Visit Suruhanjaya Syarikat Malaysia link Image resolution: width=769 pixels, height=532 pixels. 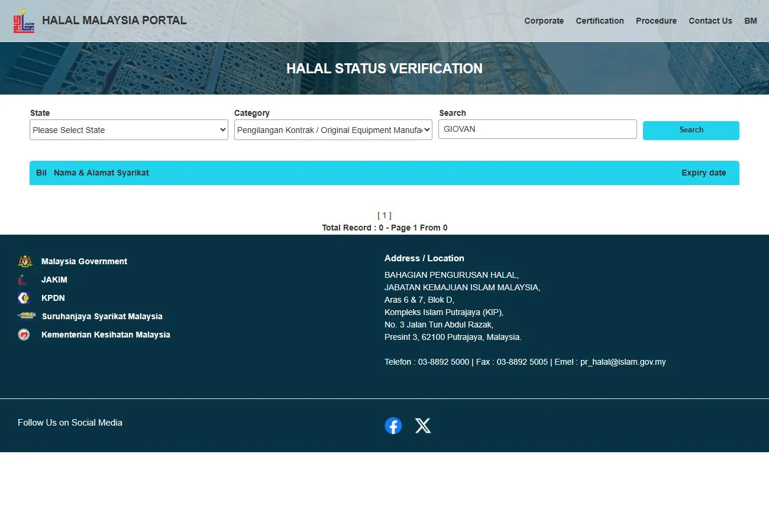102,316
